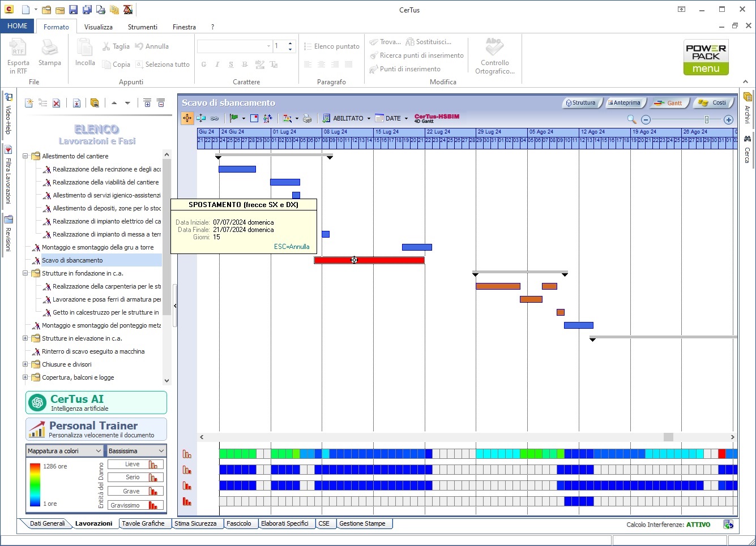Viewport: 756px width, 546px height.
Task: Toggle the Grave damage level button
Action: point(136,491)
